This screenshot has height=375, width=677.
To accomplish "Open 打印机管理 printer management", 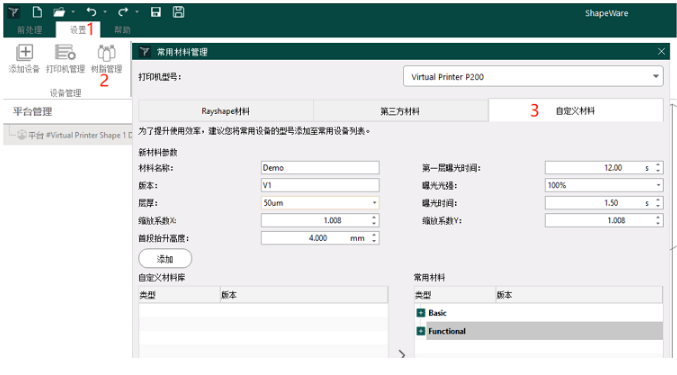I will click(65, 58).
